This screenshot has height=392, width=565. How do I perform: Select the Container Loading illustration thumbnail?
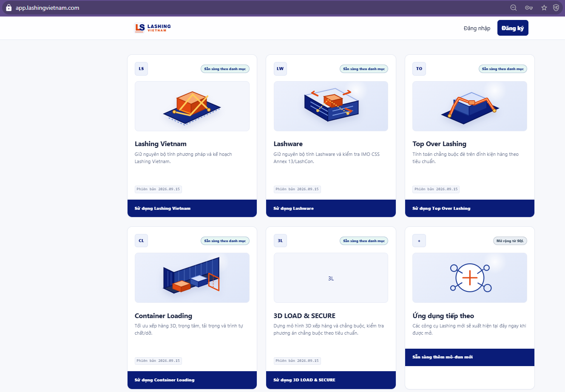pos(192,278)
